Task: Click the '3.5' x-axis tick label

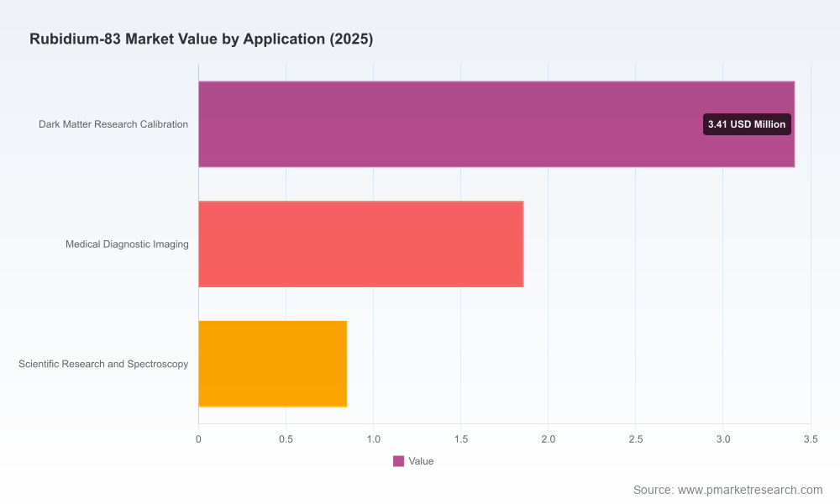Action: point(811,439)
